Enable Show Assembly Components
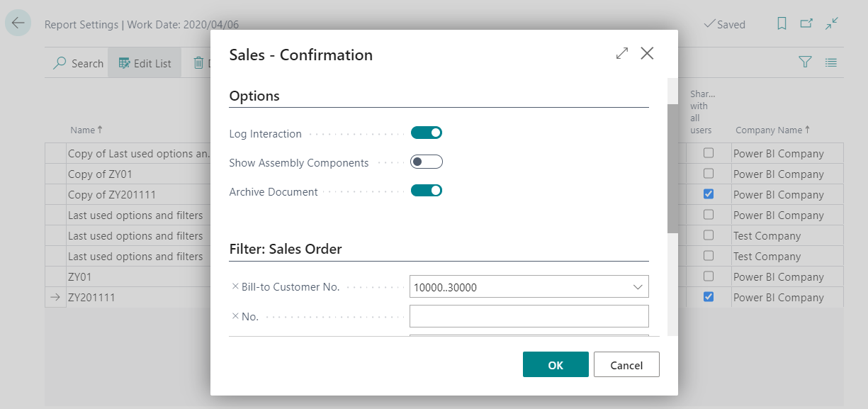 click(x=426, y=162)
